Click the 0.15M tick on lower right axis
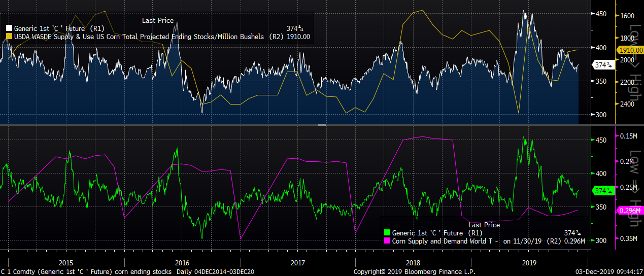This screenshot has width=644, height=276. 628,136
